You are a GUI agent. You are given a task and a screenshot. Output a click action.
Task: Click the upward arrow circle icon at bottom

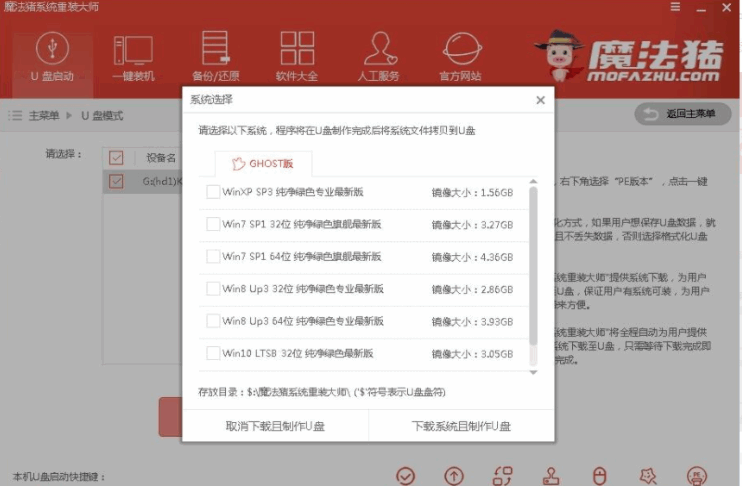(454, 476)
